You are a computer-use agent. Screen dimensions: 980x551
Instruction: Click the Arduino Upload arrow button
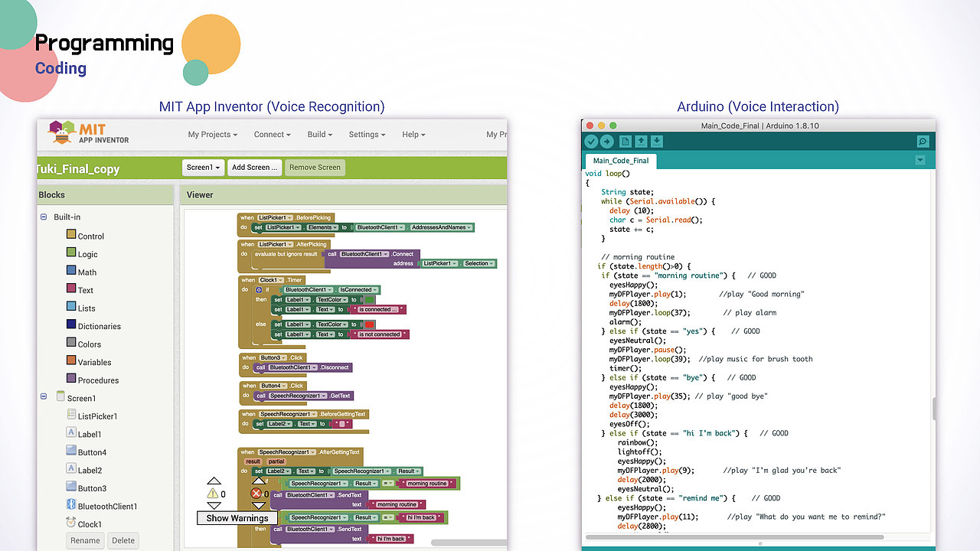tap(606, 142)
